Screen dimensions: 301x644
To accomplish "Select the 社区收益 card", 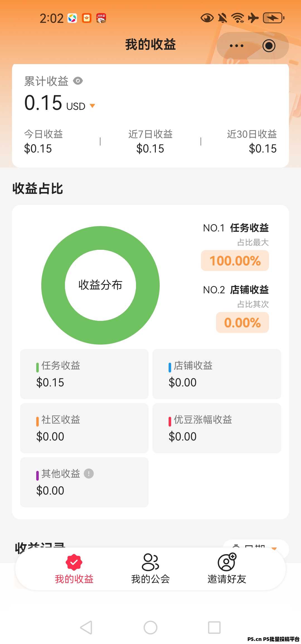I will click(84, 428).
